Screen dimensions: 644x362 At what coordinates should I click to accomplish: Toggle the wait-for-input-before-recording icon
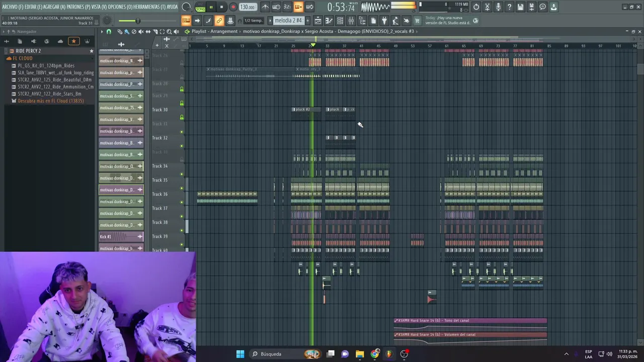click(x=276, y=7)
